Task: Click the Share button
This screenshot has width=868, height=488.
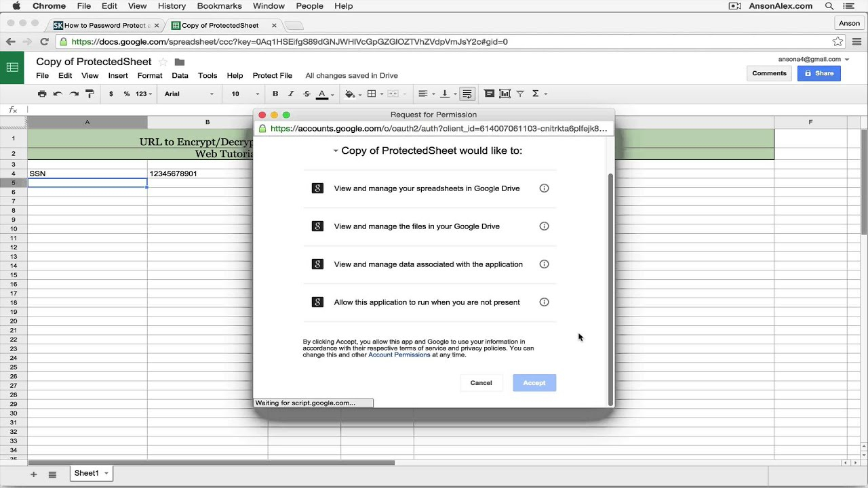Action: point(819,73)
